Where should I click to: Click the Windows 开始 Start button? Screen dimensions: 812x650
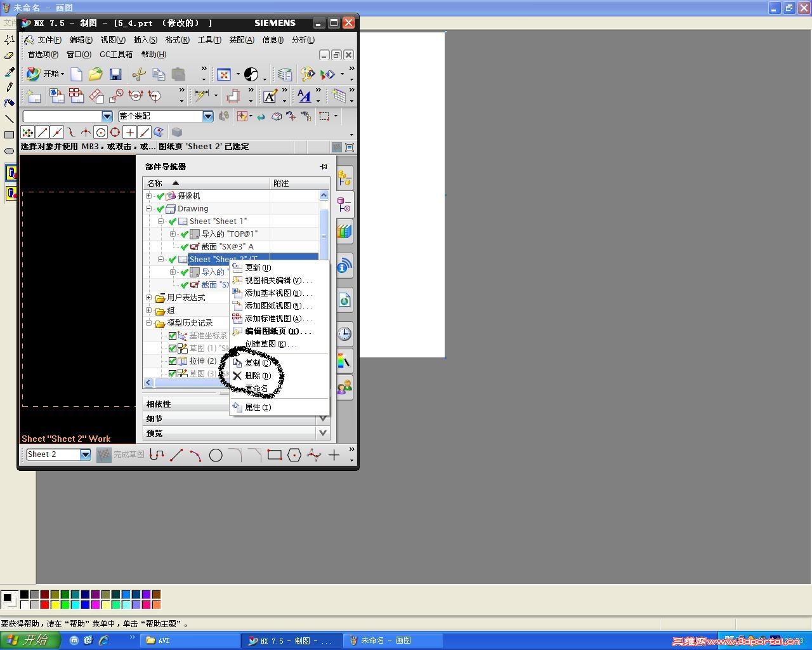tap(30, 640)
